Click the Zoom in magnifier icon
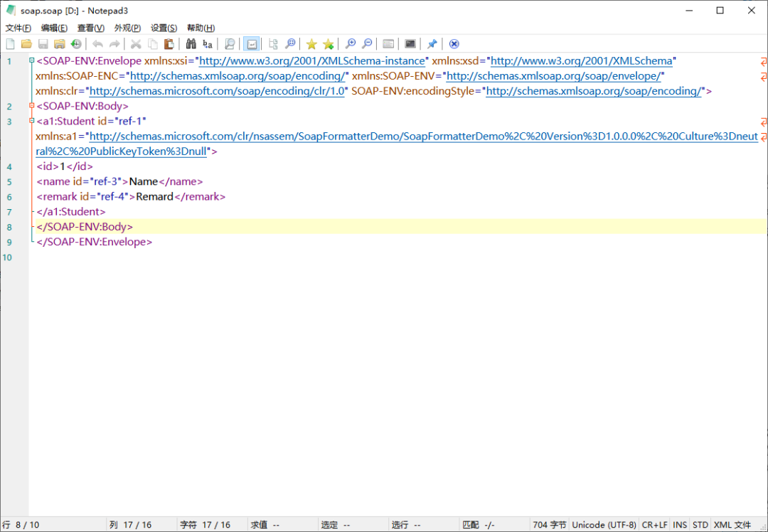Viewport: 768px width, 532px height. point(350,44)
